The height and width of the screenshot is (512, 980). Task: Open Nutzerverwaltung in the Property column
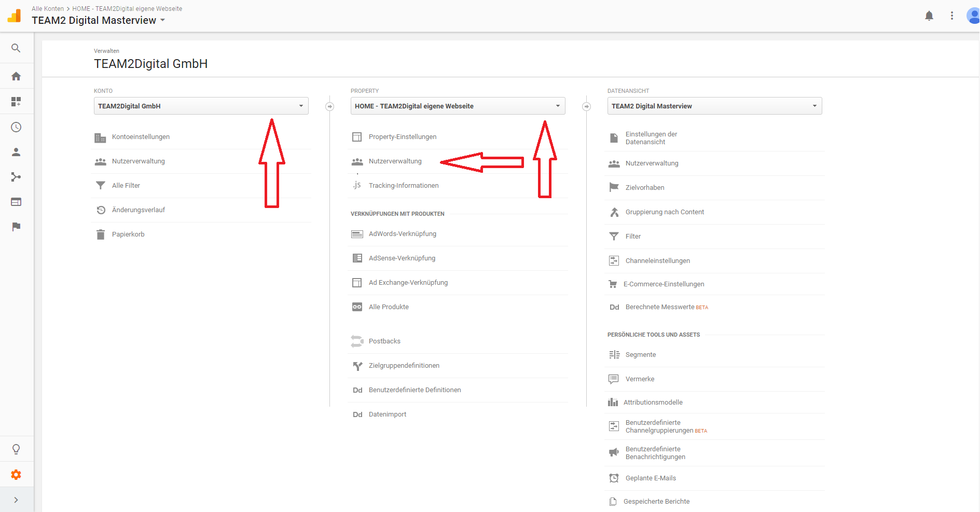395,161
